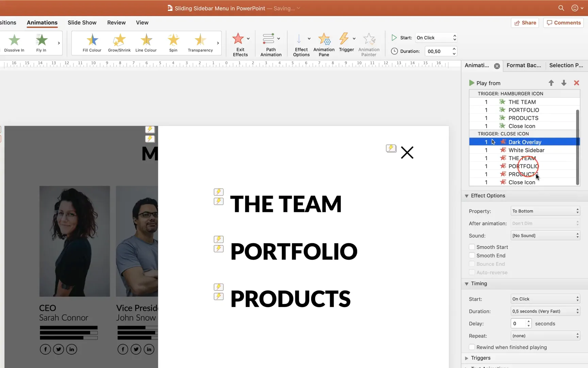Open the Timing Start dropdown
The height and width of the screenshot is (368, 588).
pos(545,299)
